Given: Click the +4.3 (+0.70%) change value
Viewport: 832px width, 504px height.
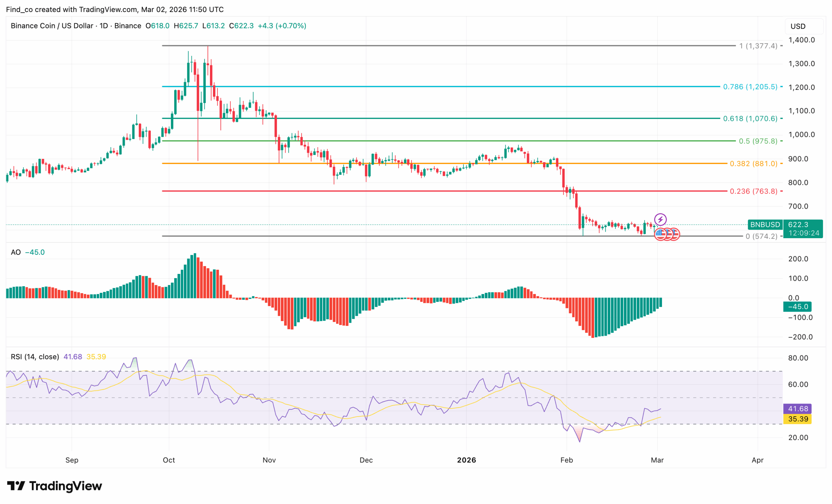Looking at the screenshot, I should 282,26.
